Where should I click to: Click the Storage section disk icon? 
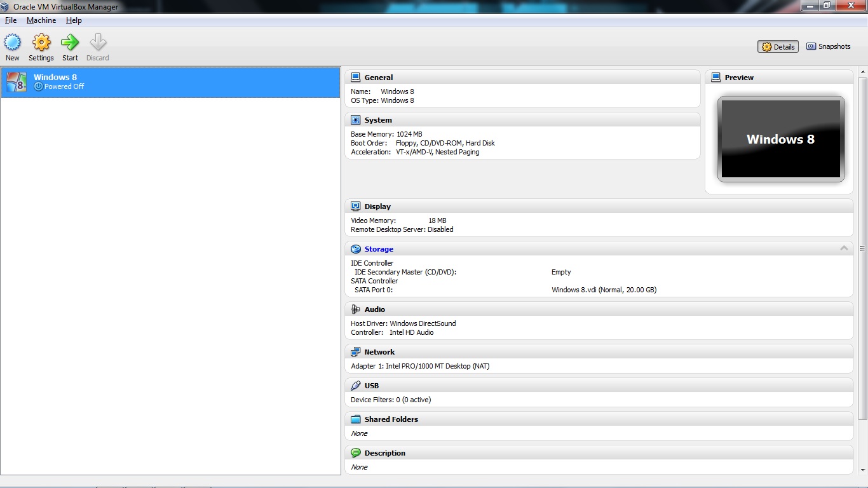[355, 249]
